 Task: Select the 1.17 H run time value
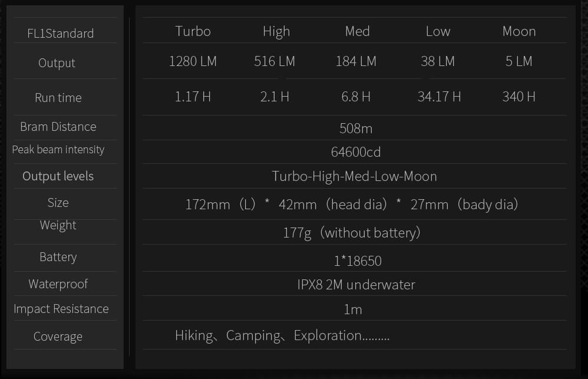193,97
